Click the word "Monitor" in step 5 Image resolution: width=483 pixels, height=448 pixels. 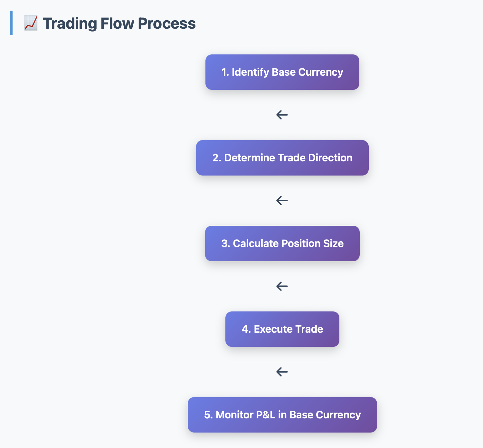point(234,415)
